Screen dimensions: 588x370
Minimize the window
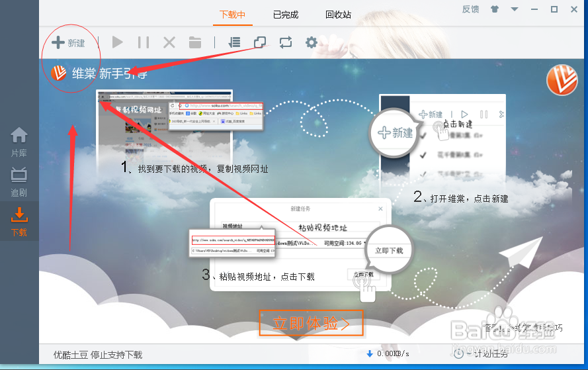tap(534, 9)
